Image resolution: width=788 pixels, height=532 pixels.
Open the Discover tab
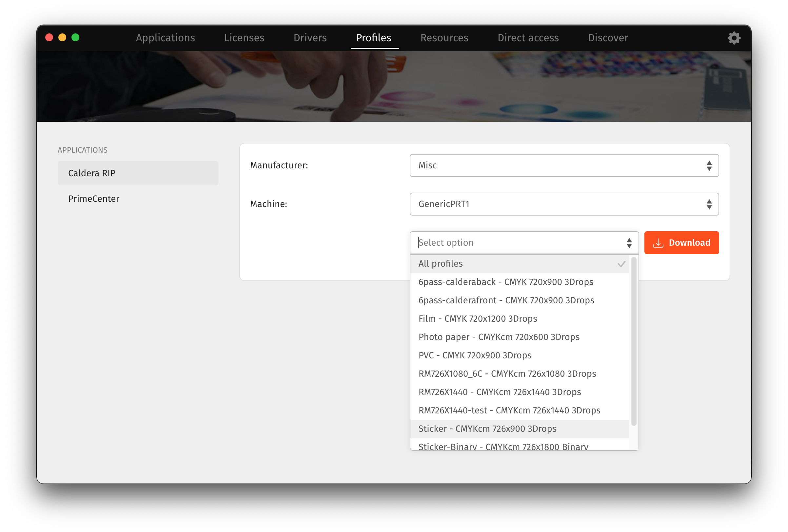click(608, 38)
